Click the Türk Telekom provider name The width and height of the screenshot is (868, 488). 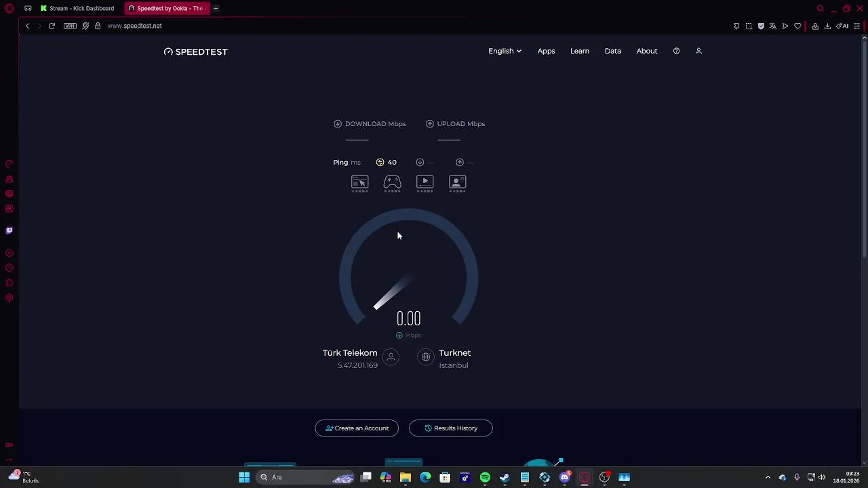tap(350, 353)
